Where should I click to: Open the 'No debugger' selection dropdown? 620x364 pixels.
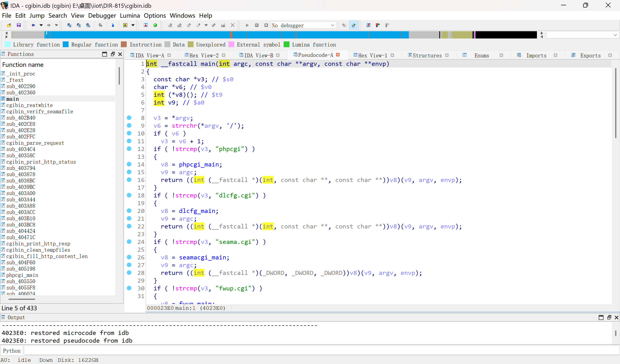(x=304, y=25)
